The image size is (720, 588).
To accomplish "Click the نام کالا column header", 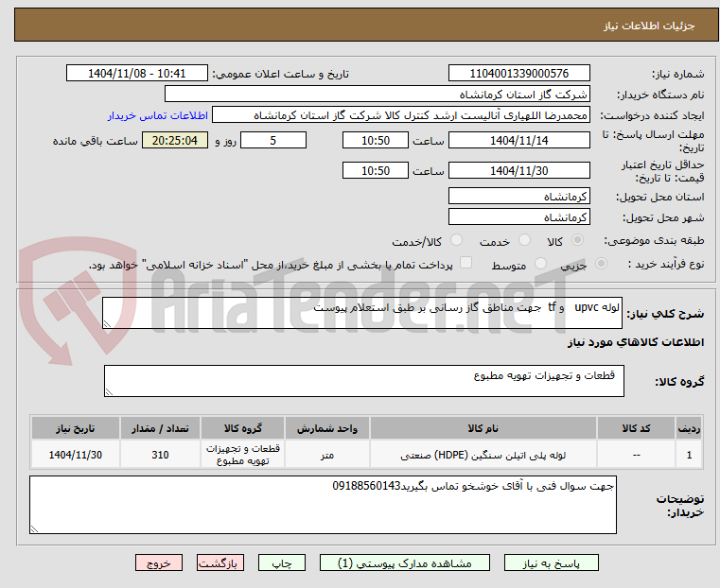I will pos(483,428).
